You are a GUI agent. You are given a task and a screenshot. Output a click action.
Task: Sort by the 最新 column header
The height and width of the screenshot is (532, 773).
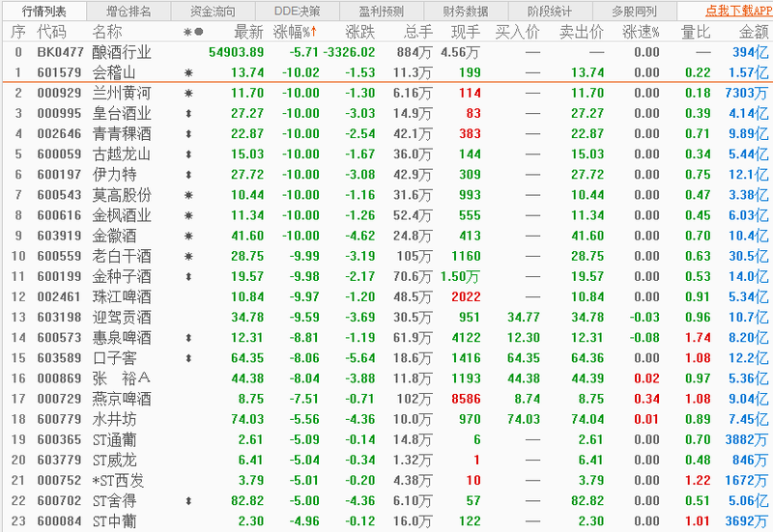tap(249, 32)
